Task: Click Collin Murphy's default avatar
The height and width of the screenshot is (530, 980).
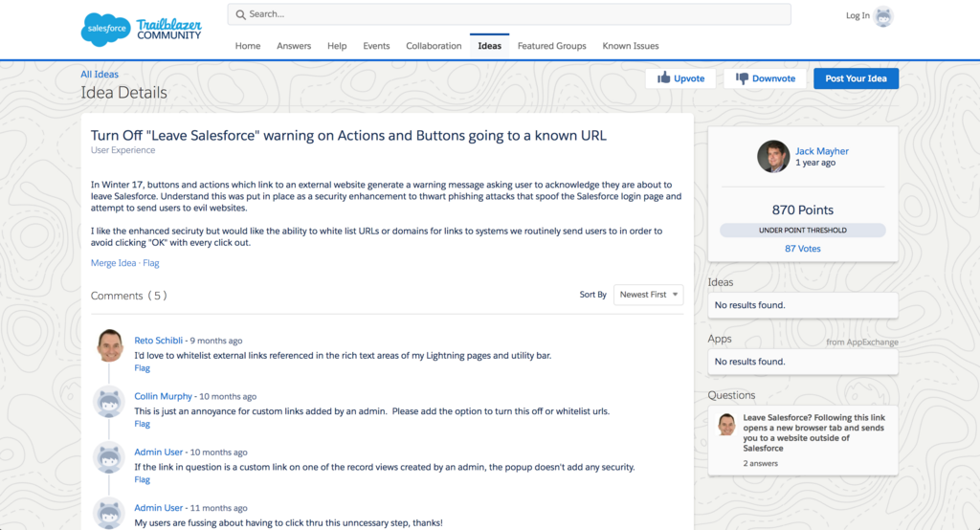Action: [x=109, y=402]
